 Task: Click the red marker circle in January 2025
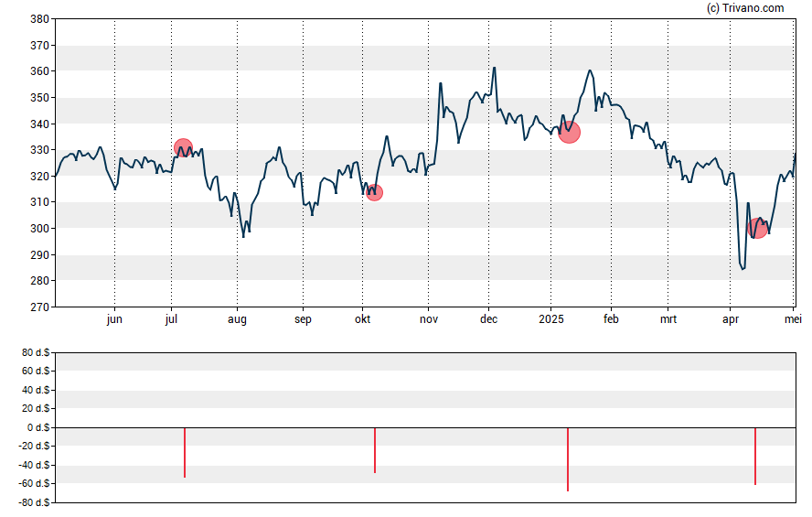(569, 133)
